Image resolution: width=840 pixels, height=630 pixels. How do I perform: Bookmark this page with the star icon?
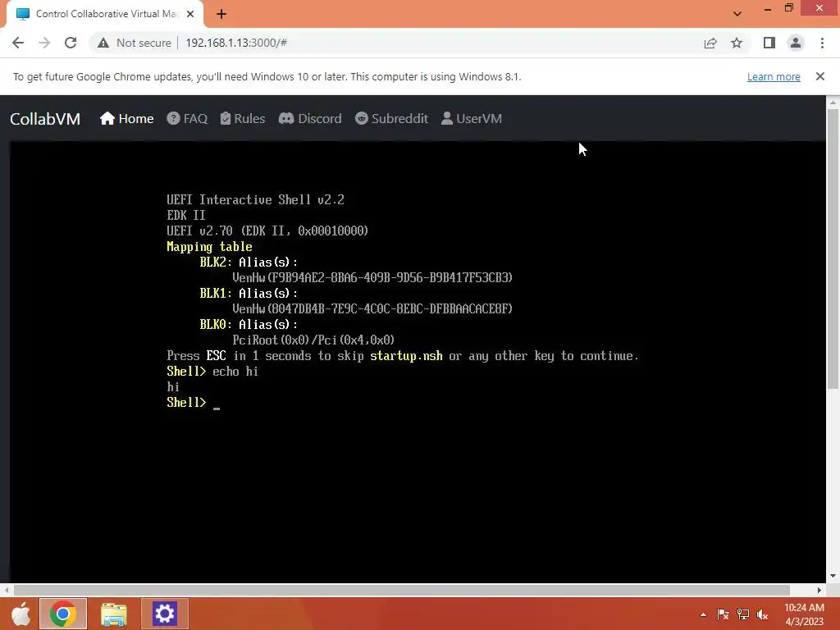pyautogui.click(x=737, y=43)
